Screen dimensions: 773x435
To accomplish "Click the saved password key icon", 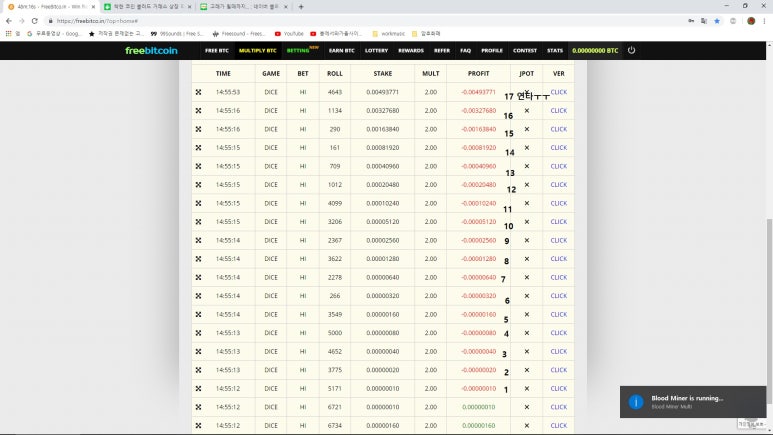I will [x=691, y=21].
